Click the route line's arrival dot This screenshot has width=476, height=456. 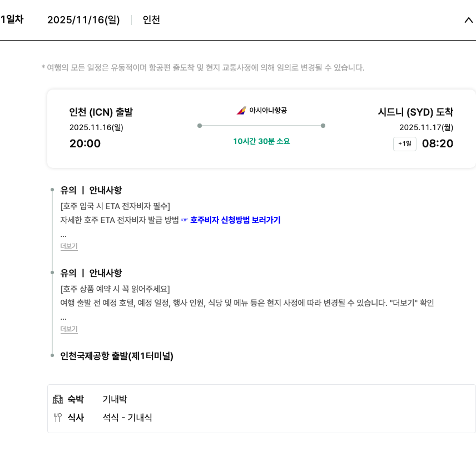pyautogui.click(x=323, y=126)
